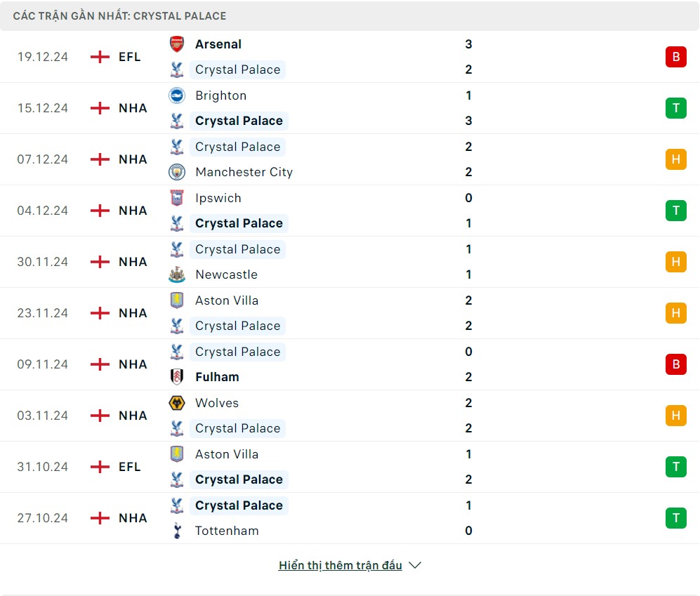This screenshot has height=596, width=700.
Task: Open the bold Fulham team name
Action: click(217, 377)
